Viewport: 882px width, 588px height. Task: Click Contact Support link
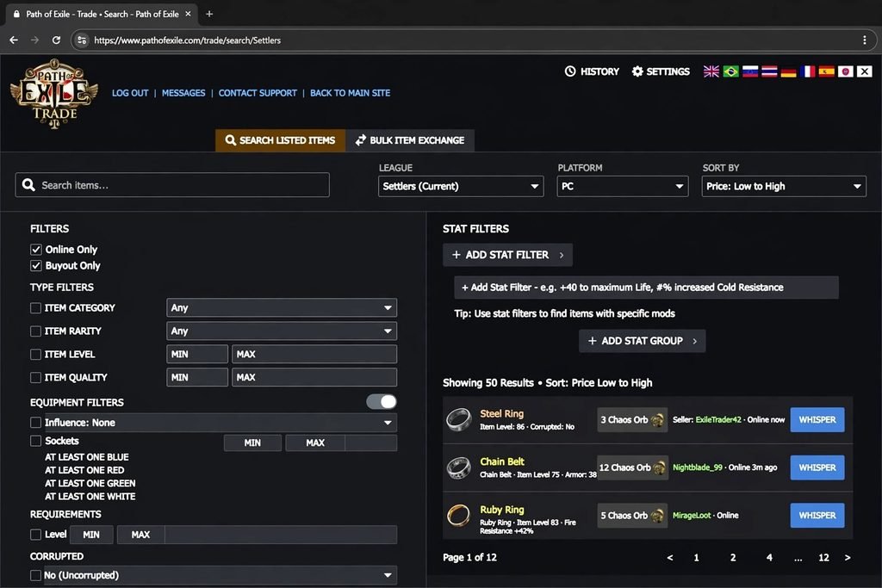click(258, 93)
